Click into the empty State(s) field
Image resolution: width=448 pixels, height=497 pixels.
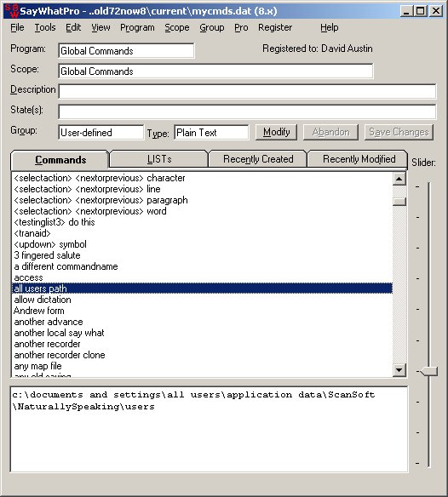247,111
